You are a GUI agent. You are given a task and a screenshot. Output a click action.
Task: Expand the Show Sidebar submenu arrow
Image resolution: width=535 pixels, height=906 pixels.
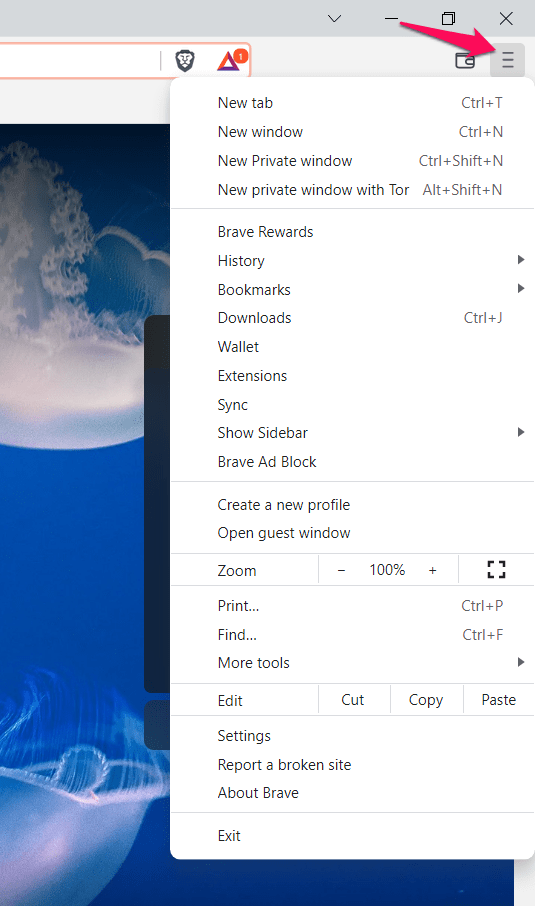pos(521,432)
